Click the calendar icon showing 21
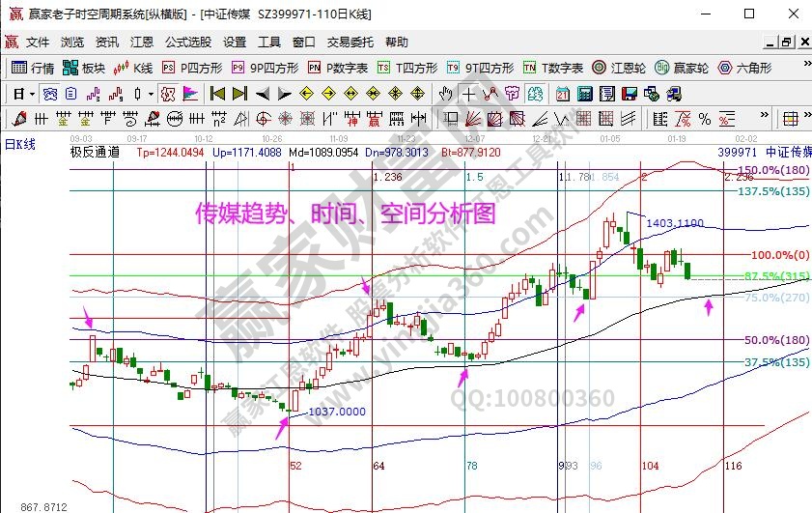Screen dimensions: 812x513 pyautogui.click(x=563, y=94)
